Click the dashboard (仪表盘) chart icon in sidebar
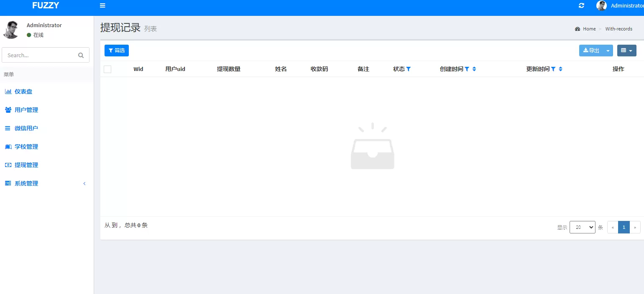This screenshot has width=644, height=294. (8, 91)
